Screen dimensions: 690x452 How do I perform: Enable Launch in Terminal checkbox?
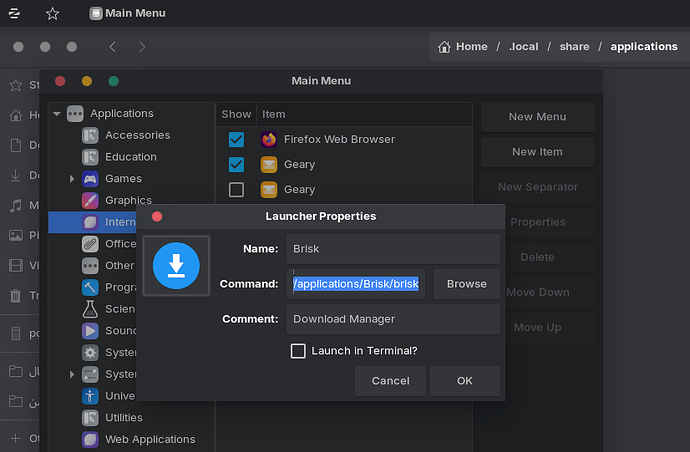[298, 351]
